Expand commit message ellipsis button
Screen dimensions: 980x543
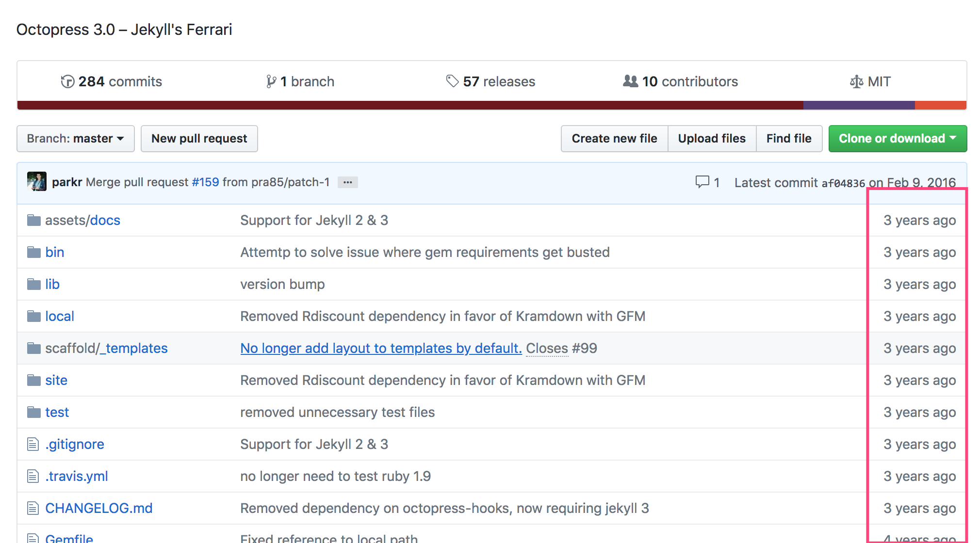pos(347,182)
